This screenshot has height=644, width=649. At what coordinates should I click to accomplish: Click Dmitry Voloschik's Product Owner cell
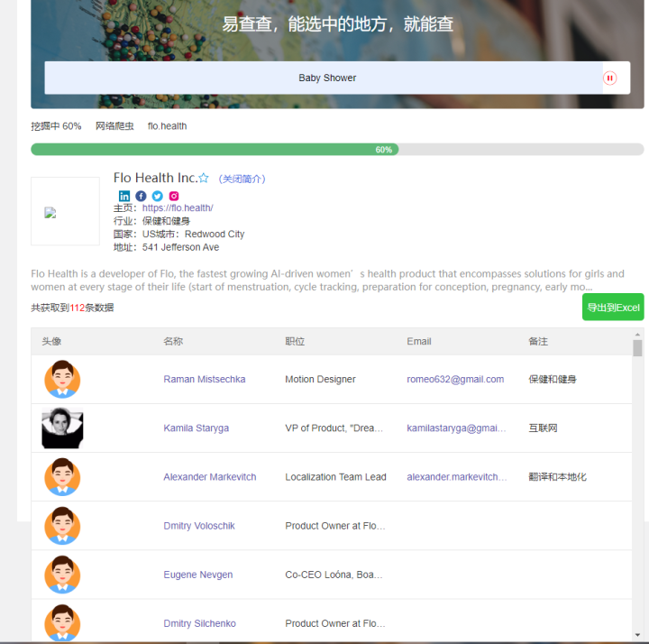tap(335, 526)
